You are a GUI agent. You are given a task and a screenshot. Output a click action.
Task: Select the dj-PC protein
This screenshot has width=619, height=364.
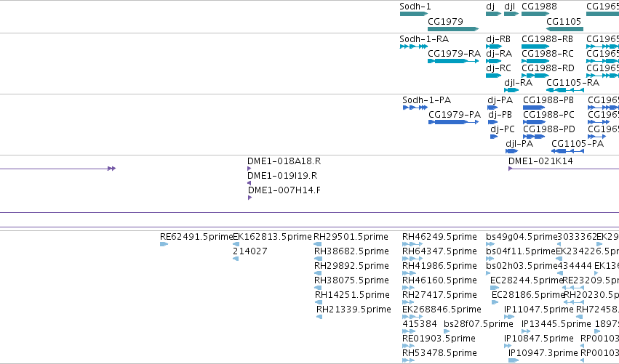(494, 137)
